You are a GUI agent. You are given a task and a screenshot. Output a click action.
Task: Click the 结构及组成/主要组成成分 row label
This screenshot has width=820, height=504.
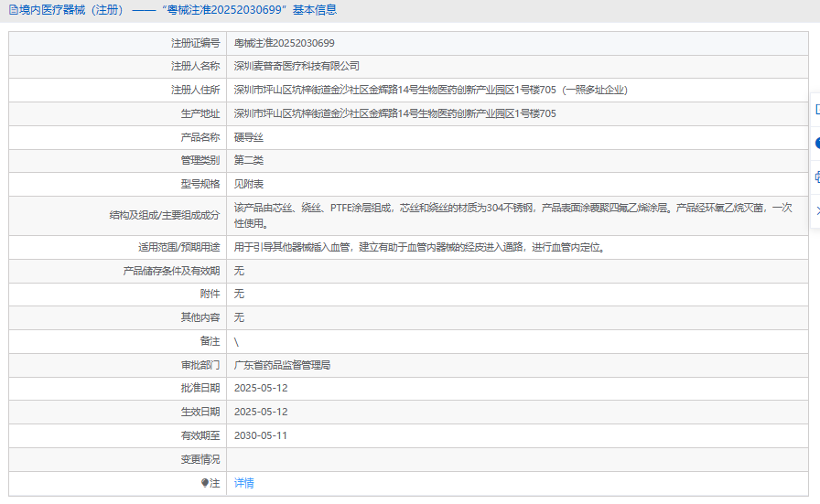(x=165, y=215)
